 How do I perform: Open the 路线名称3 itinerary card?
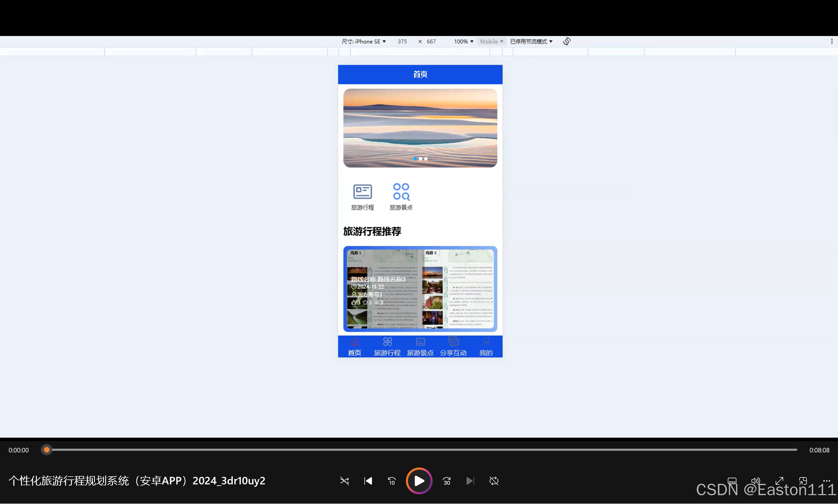[420, 289]
